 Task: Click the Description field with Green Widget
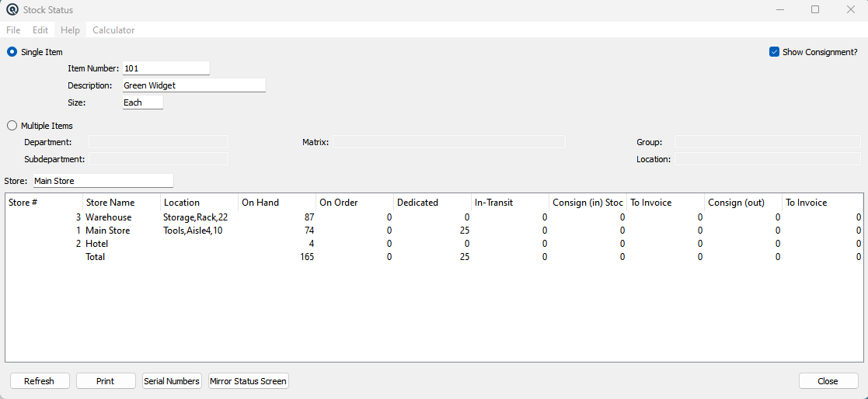click(x=193, y=85)
